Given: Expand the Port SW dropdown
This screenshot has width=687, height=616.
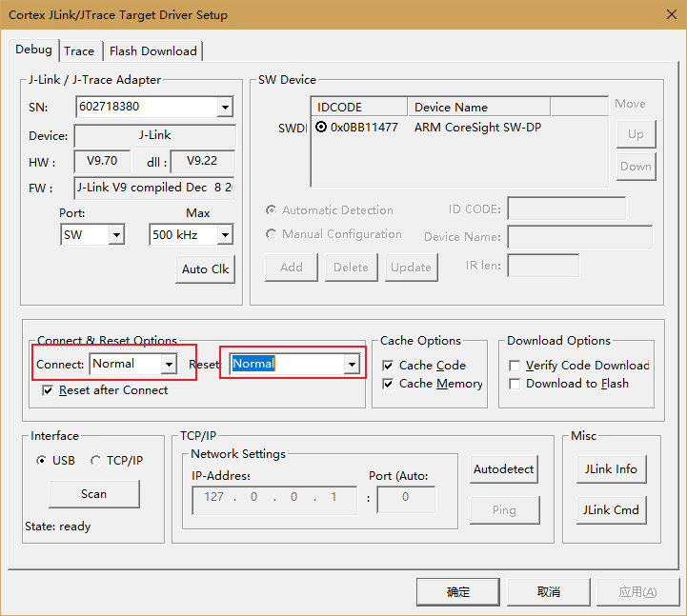Looking at the screenshot, I should (116, 234).
